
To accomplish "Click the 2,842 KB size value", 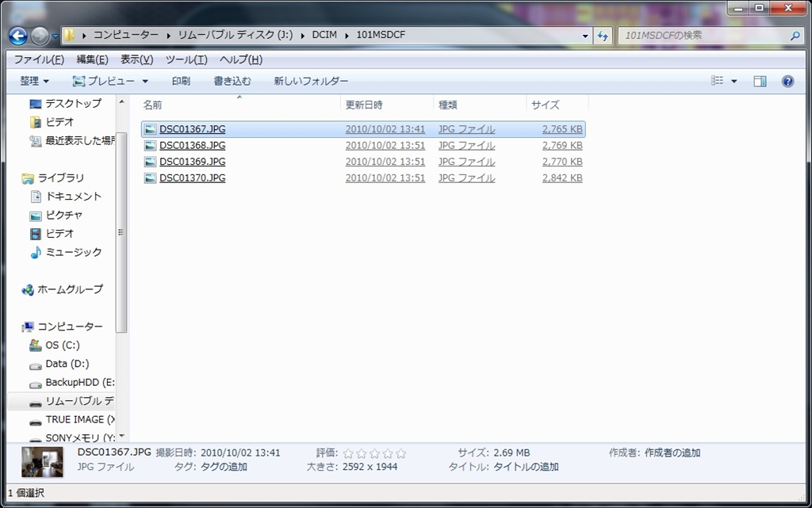I will [562, 178].
